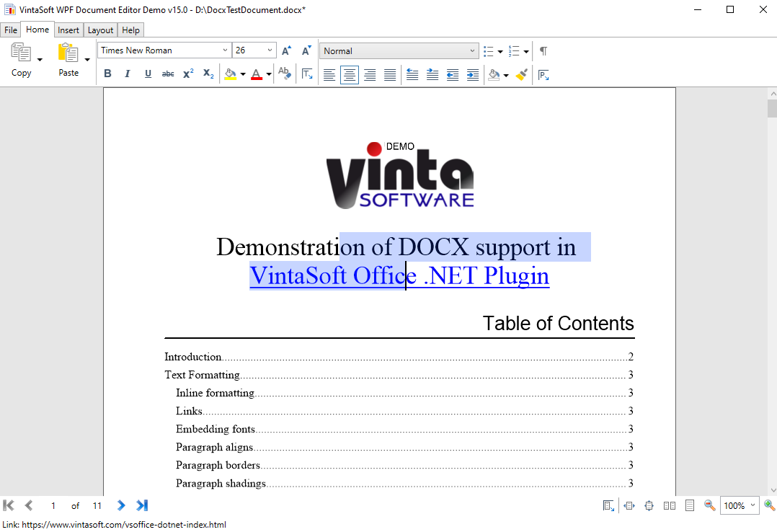The width and height of the screenshot is (777, 532).
Task: Jump to the last page
Action: coord(142,505)
